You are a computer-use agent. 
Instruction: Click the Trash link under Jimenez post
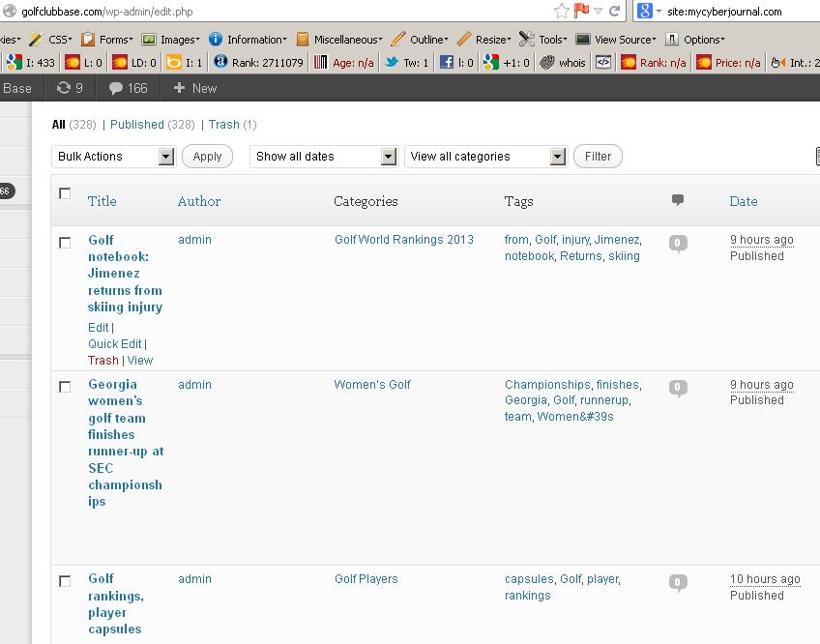click(x=103, y=360)
